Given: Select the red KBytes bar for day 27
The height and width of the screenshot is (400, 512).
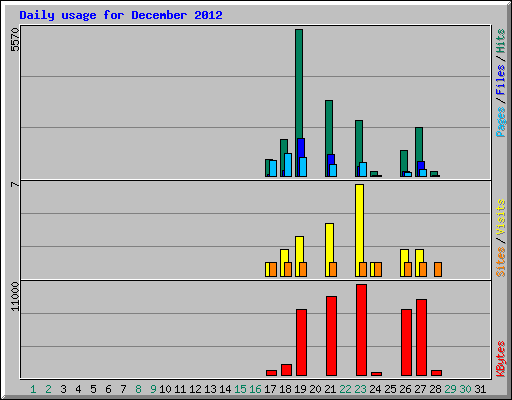Looking at the screenshot, I should click(421, 337).
